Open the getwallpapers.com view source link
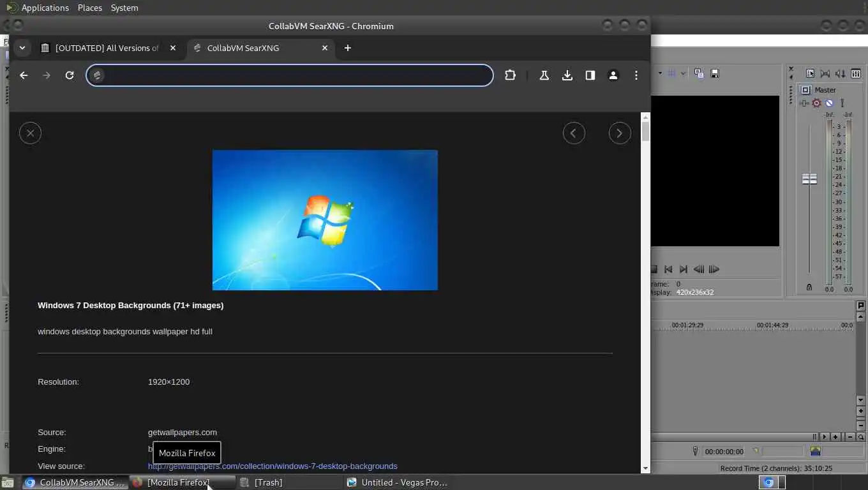Image resolution: width=868 pixels, height=490 pixels. pos(273,466)
